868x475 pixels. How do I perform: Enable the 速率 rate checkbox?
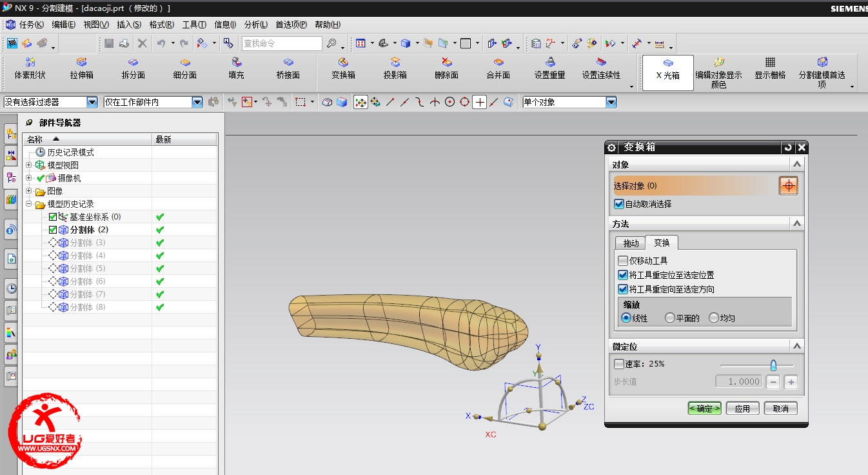click(619, 364)
